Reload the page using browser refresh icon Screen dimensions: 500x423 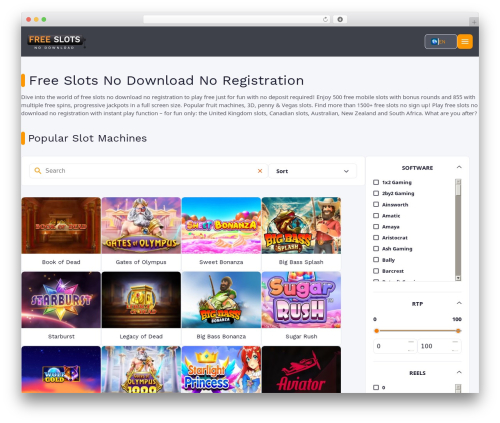pyautogui.click(x=325, y=19)
